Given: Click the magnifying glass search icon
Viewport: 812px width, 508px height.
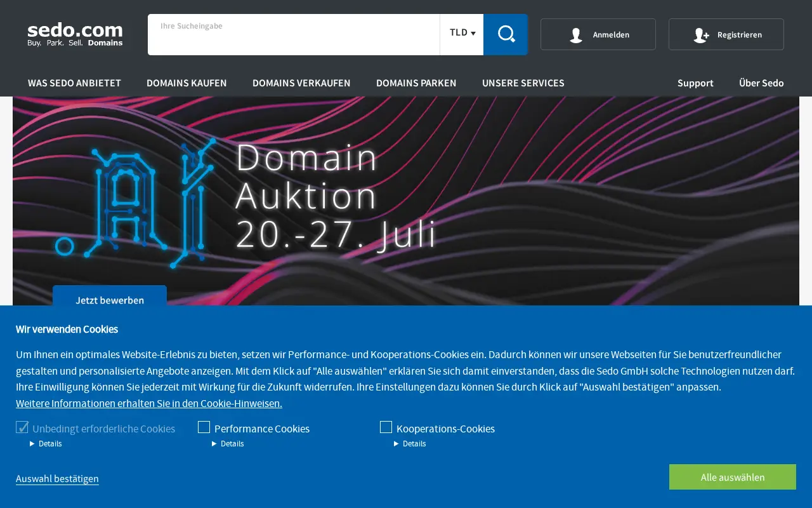Looking at the screenshot, I should click(x=506, y=34).
